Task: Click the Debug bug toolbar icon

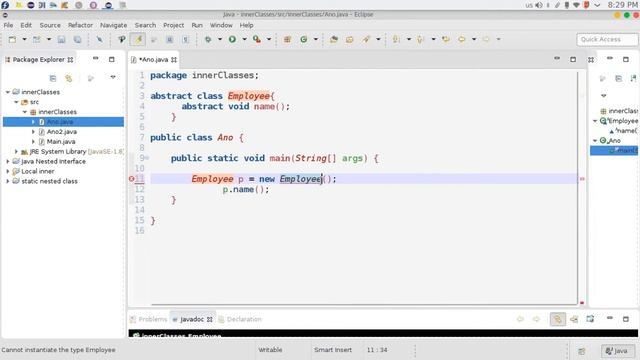Action: pyautogui.click(x=208, y=39)
